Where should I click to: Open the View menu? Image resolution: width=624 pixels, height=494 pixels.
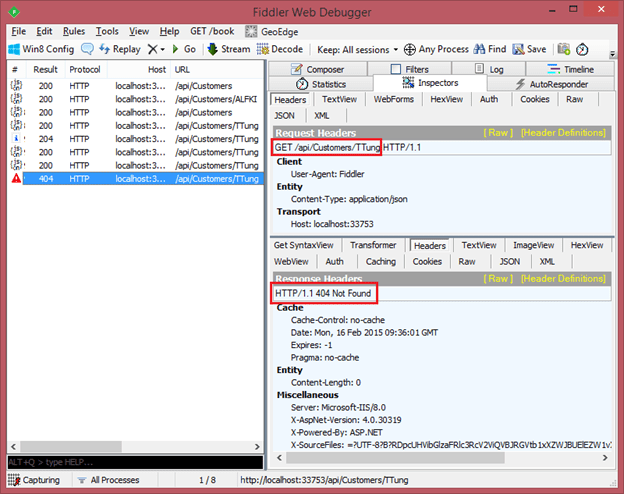[x=138, y=31]
